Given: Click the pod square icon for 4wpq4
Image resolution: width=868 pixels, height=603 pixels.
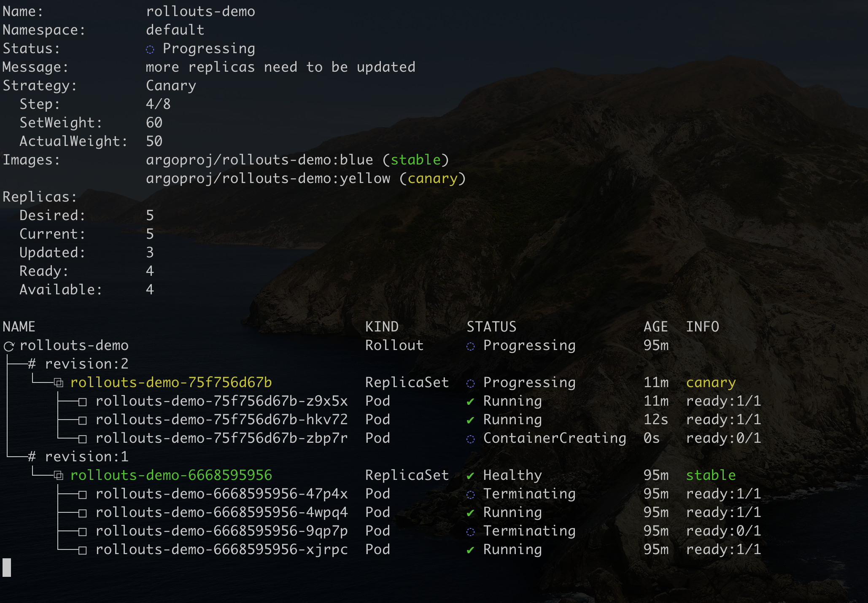Looking at the screenshot, I should tap(83, 513).
